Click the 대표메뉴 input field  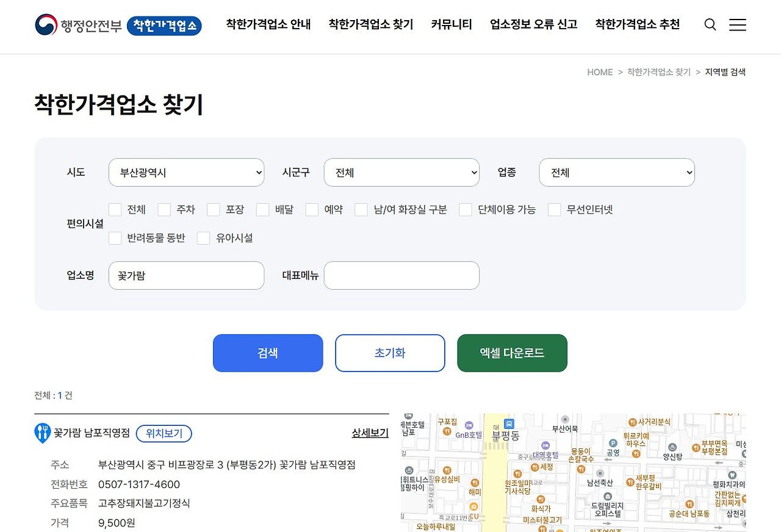coord(401,275)
